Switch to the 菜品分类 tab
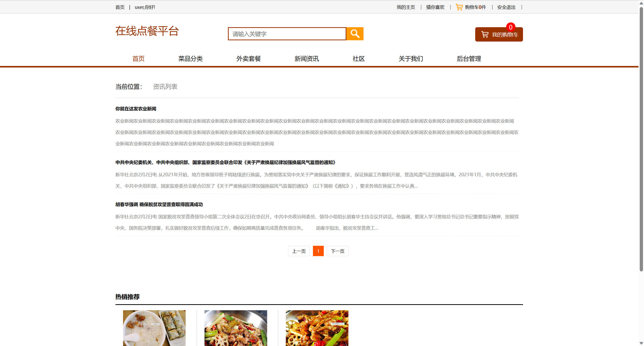The height and width of the screenshot is (346, 644). pyautogui.click(x=190, y=59)
